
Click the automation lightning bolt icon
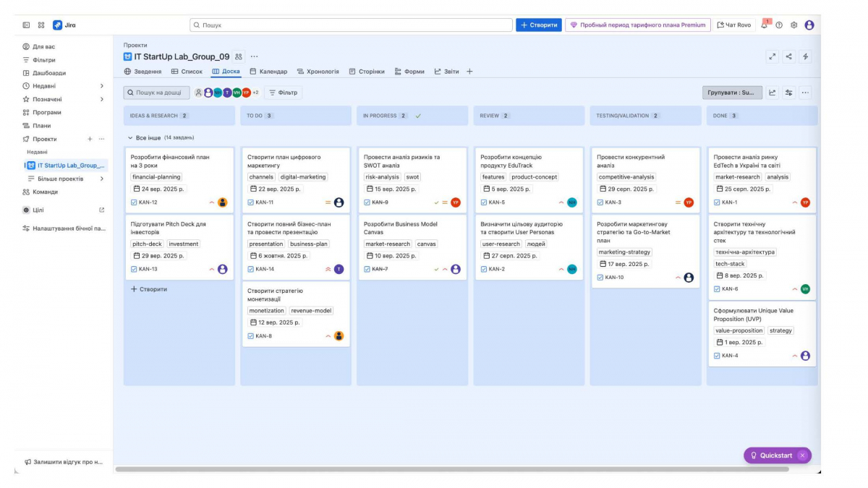805,56
